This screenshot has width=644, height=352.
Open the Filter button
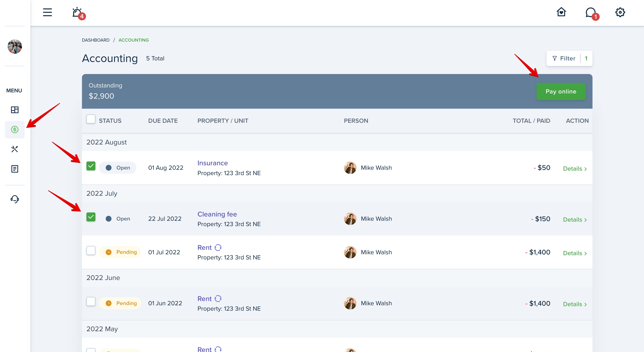coord(569,58)
